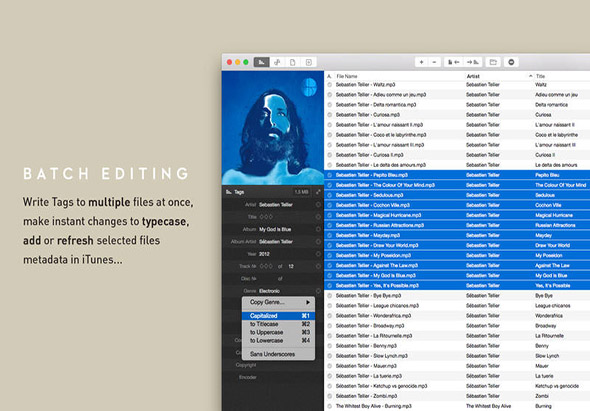Viewport: 590px width, 411px height.
Task: Click the Tags panel header icon
Action: pos(228,192)
